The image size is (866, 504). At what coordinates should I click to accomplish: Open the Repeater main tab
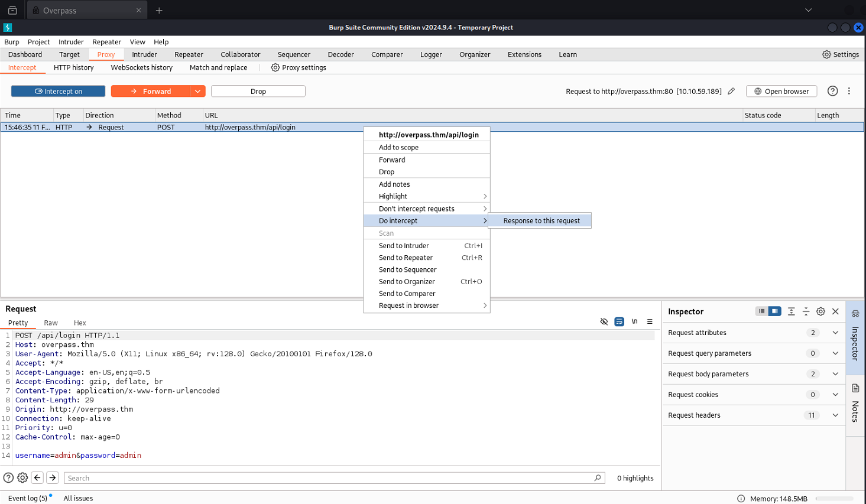click(x=189, y=54)
